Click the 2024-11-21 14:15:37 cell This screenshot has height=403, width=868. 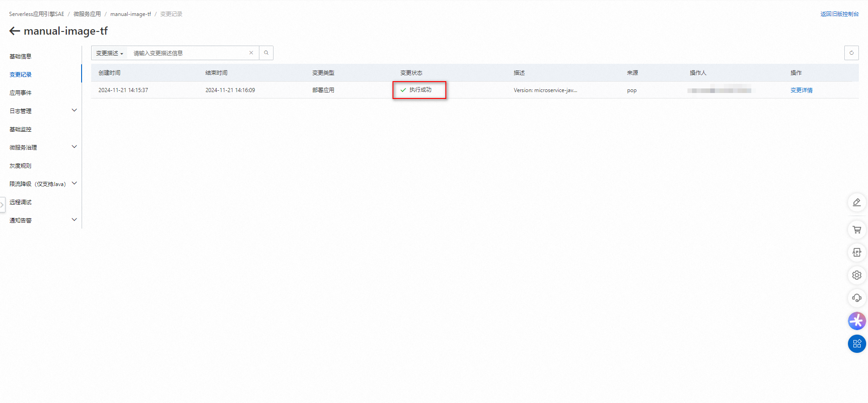coord(123,90)
